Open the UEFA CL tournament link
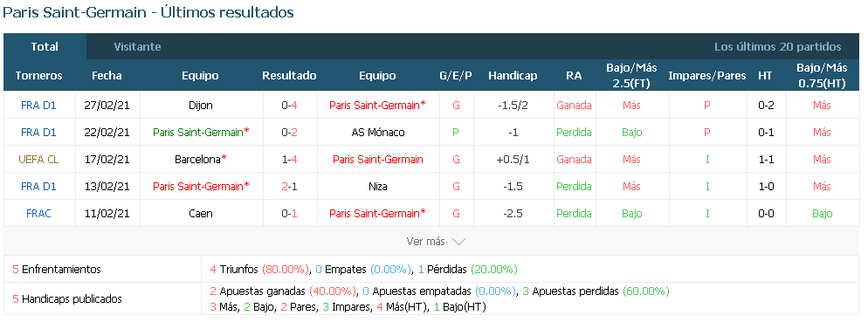The height and width of the screenshot is (322, 868). [x=38, y=160]
